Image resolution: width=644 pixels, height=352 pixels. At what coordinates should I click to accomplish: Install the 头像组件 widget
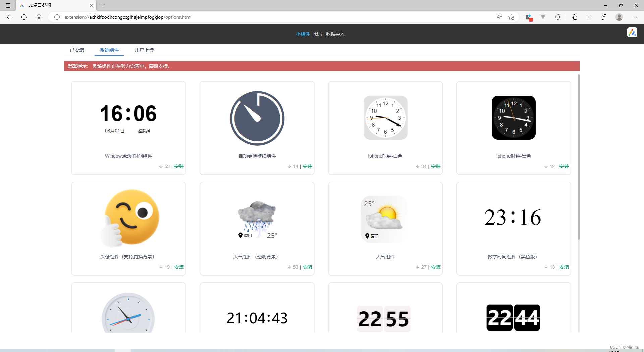179,267
